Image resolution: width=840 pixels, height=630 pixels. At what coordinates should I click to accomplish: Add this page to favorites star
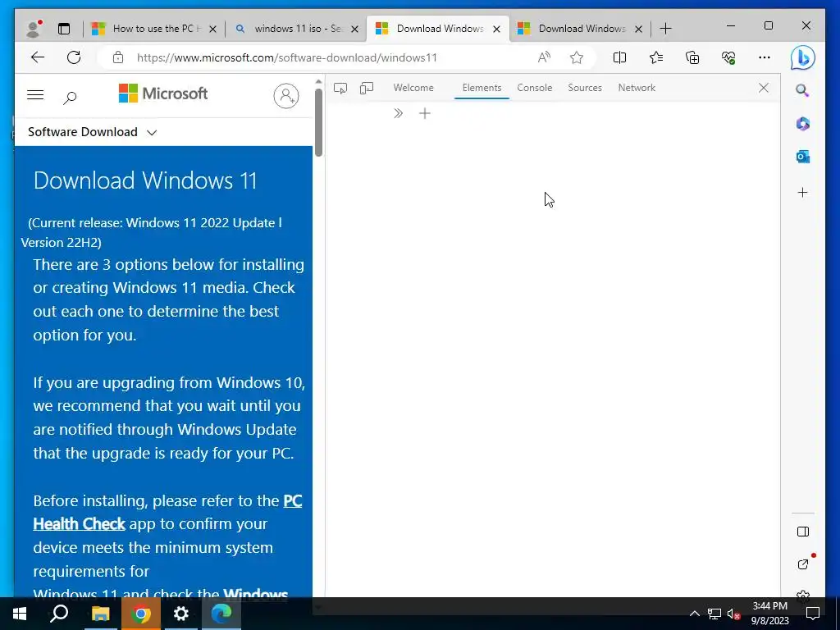[577, 57]
